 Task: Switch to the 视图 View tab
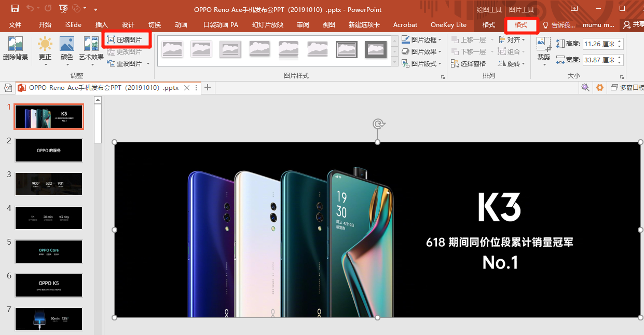click(329, 24)
